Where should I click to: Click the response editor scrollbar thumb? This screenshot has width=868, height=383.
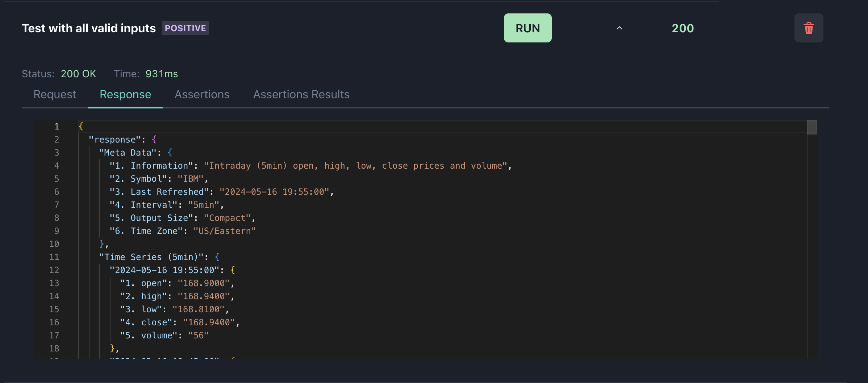click(812, 127)
